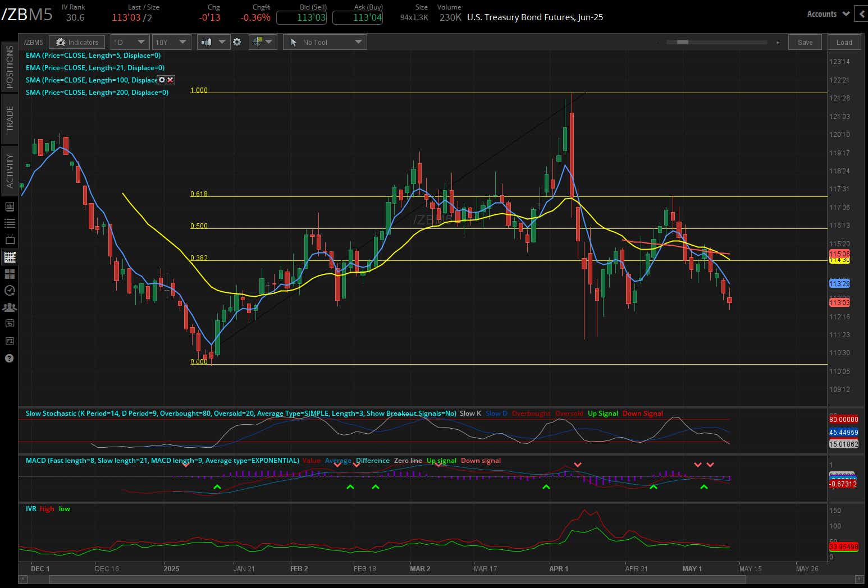Open the Indicators studies editor

pyautogui.click(x=77, y=42)
